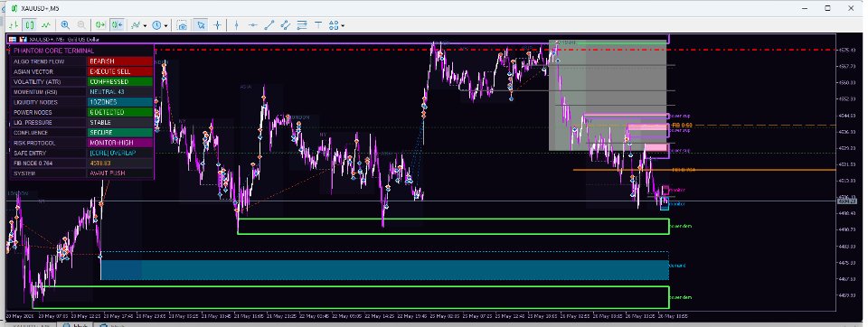Select the text label tool

pos(318,25)
